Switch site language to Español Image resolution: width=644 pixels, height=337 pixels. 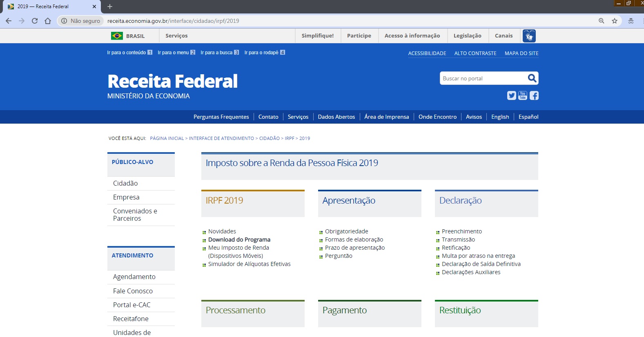pos(528,117)
